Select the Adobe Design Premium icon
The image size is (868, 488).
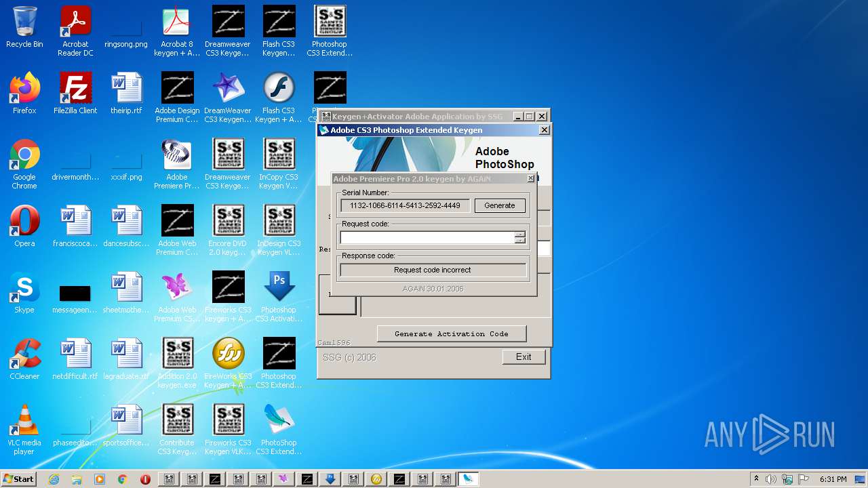(x=177, y=98)
